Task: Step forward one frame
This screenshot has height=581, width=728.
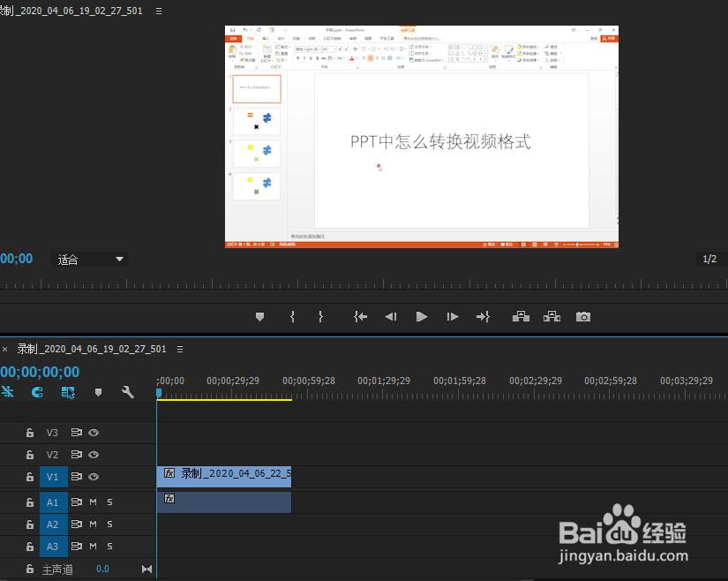Action: click(x=452, y=317)
